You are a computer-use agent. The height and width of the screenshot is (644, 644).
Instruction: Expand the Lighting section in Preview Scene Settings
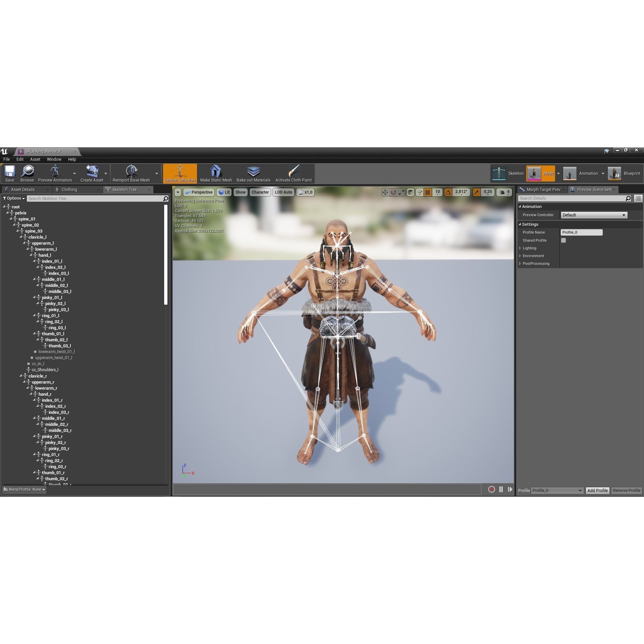(521, 248)
